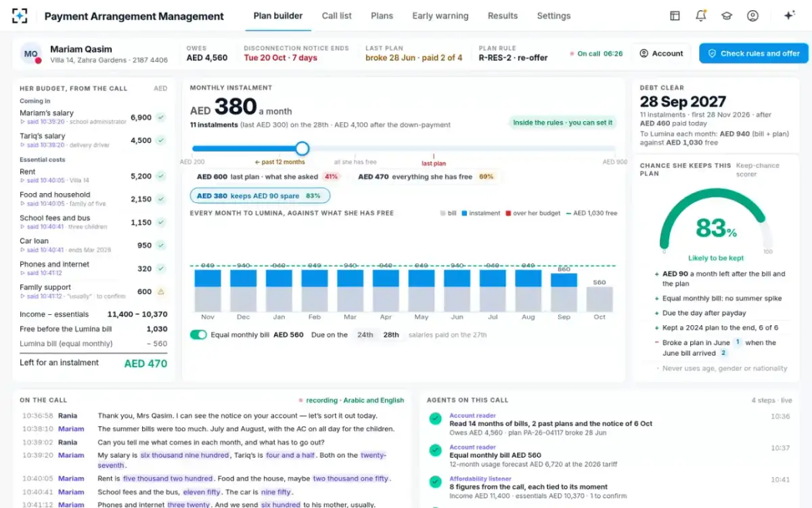Click the 'all she has free' slider marker
This screenshot has width=812, height=508.
(357, 163)
